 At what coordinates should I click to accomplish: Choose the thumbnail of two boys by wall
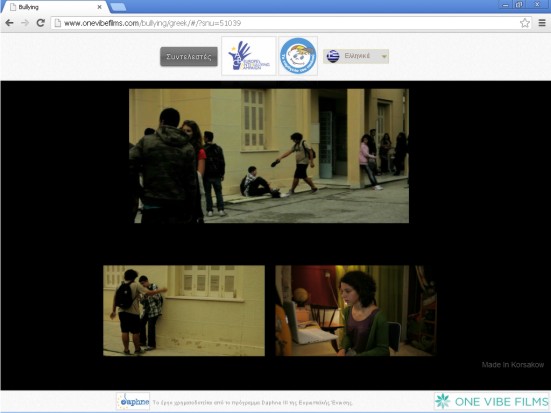184,311
